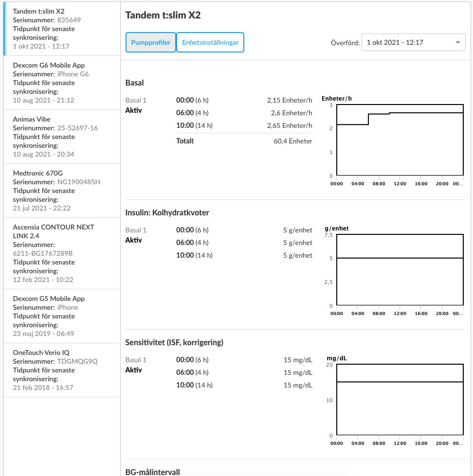Click the 21 feb 2018 - 16:57 sync time
This screenshot has width=473, height=476.
click(43, 388)
